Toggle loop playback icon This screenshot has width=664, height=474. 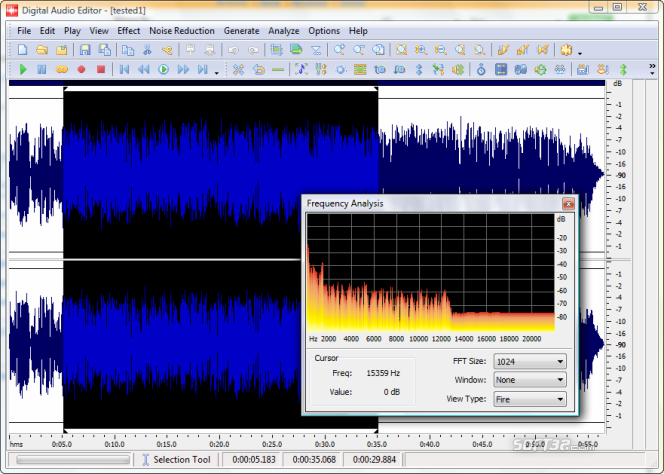tap(61, 70)
